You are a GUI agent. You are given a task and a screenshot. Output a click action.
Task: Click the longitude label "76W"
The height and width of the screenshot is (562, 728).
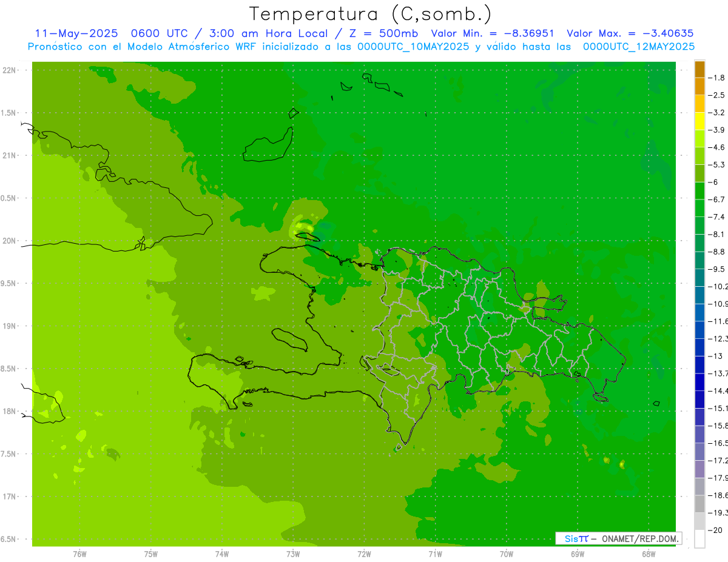click(79, 554)
